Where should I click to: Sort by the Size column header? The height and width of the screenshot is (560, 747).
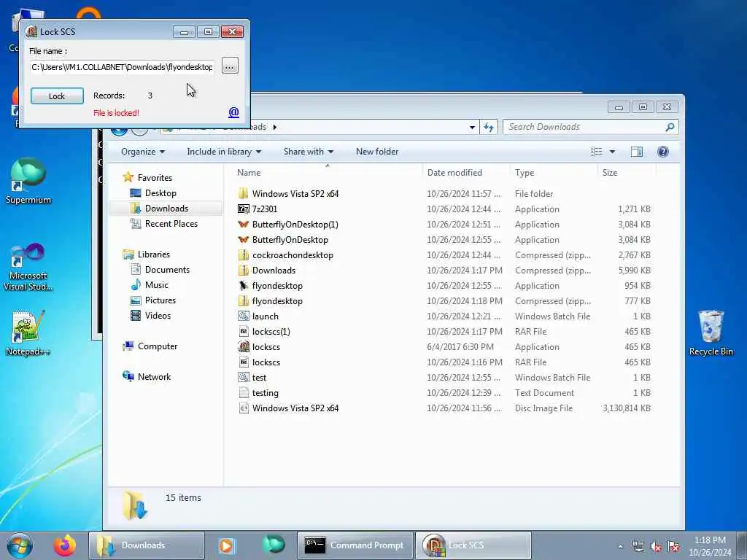click(x=610, y=172)
